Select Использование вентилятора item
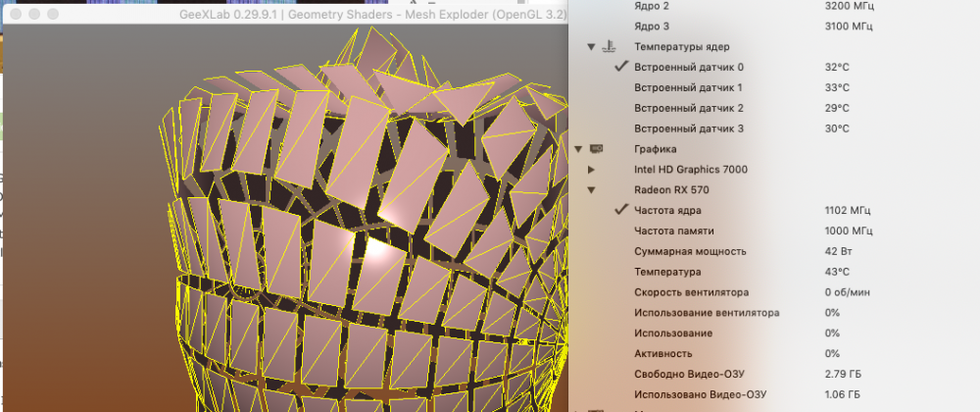This screenshot has height=412, width=980. (774, 313)
